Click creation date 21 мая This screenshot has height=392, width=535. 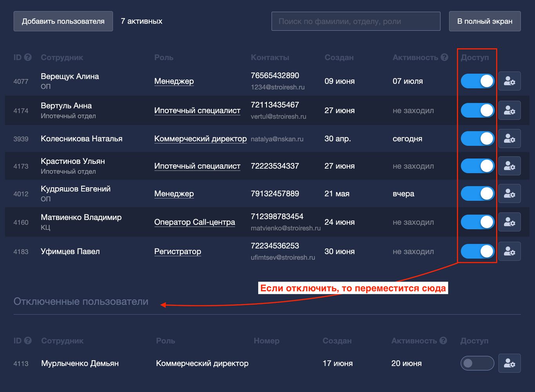coord(337,194)
